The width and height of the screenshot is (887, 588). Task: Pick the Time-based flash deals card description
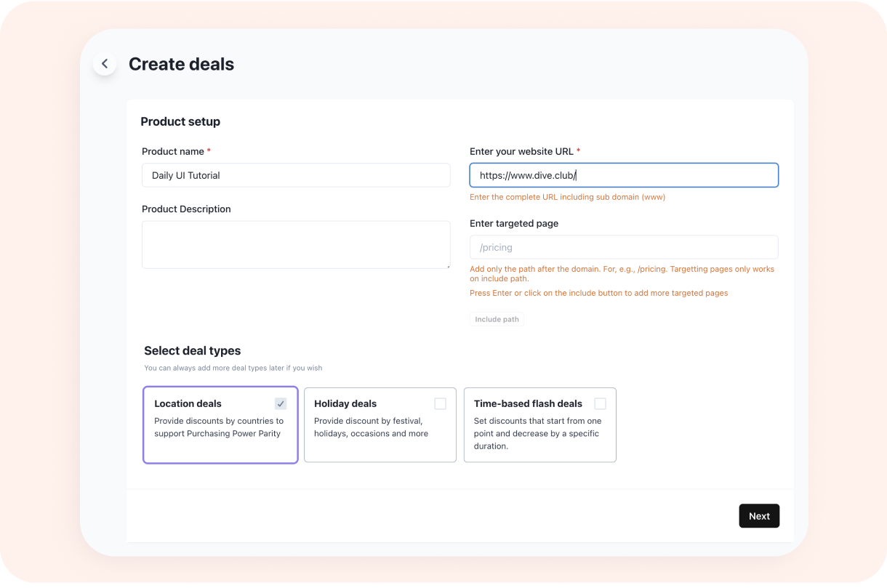[538, 433]
